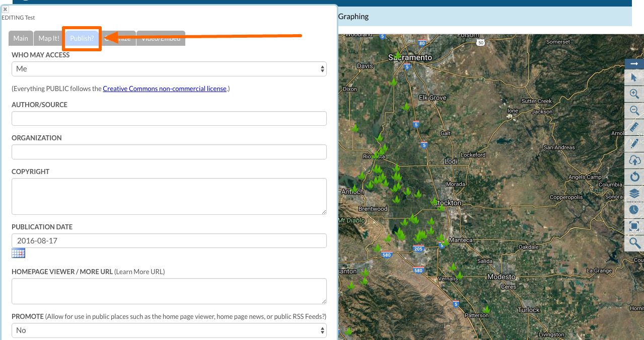This screenshot has height=340, width=644.
Task: Select the pointer arrow map tool
Action: pos(634,77)
